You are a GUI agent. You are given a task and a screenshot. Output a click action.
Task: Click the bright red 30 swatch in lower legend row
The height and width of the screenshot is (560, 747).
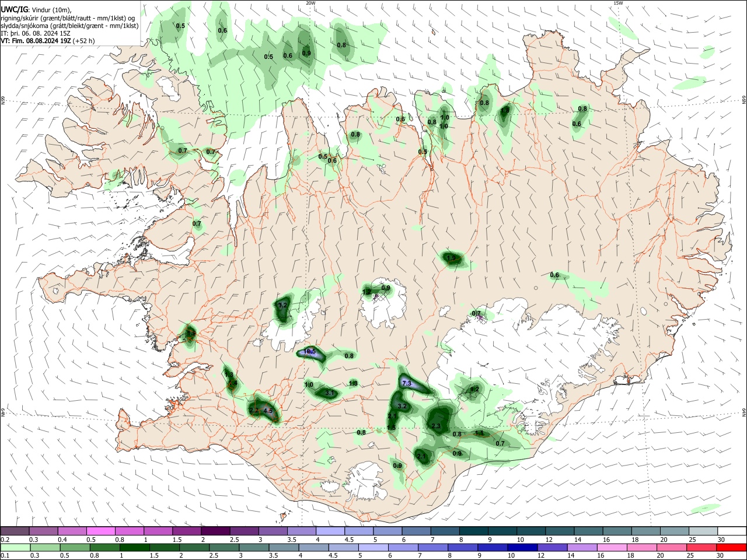click(731, 547)
